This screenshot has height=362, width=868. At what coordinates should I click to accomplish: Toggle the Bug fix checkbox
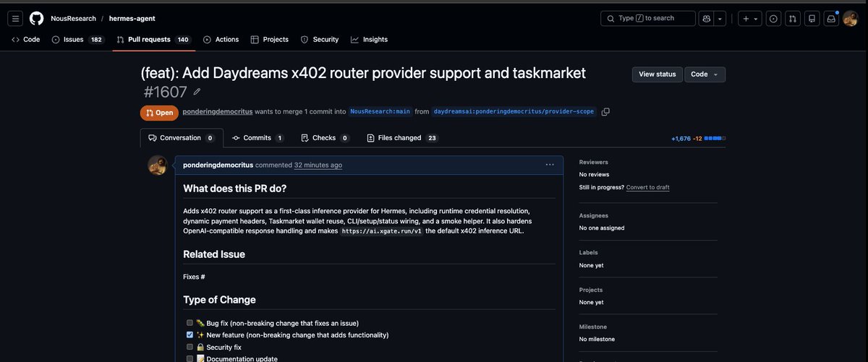pos(190,323)
